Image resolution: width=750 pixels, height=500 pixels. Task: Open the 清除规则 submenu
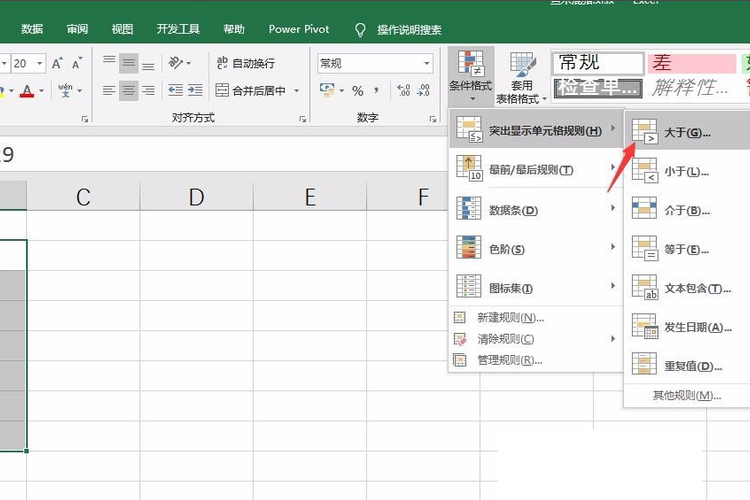536,339
